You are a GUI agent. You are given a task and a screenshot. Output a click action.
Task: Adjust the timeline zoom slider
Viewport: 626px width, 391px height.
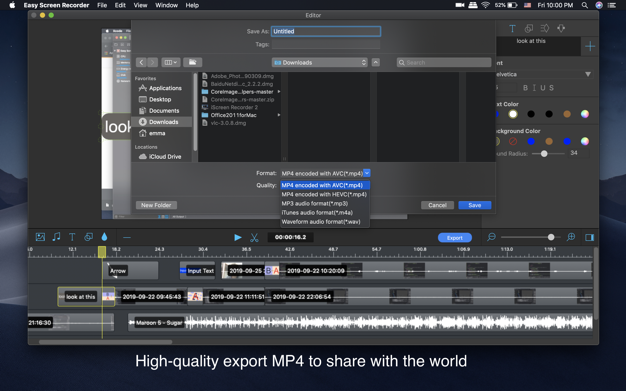(551, 237)
